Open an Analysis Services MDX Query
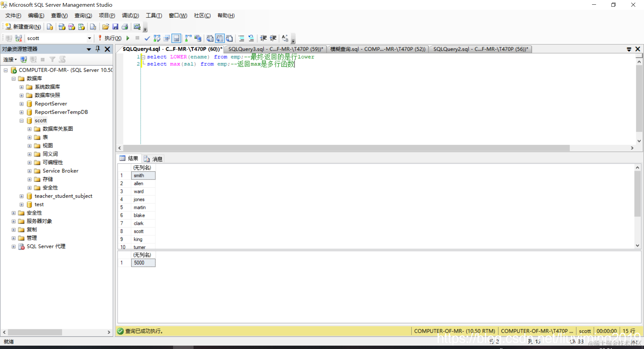Viewport: 644px width, 349px height. (62, 27)
